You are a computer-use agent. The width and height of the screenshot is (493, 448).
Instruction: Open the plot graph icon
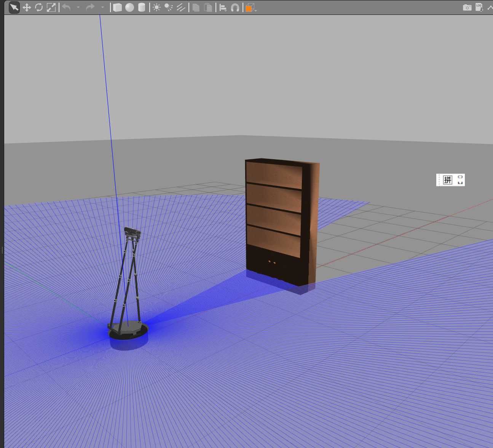click(x=490, y=8)
